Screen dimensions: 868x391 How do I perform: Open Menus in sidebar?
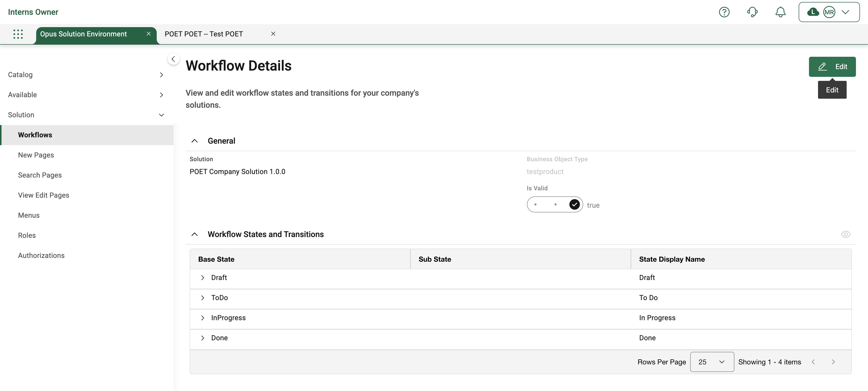87,215
